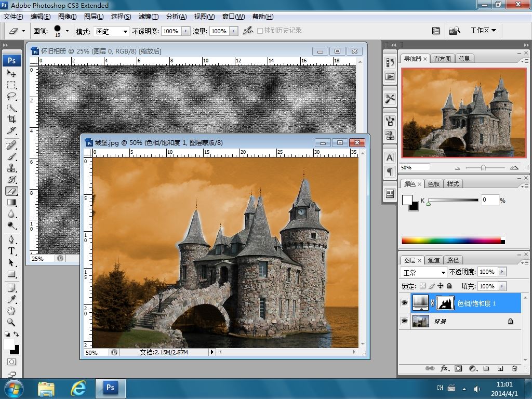Viewport: 532px width, 399px height.
Task: Hide the Background layer
Action: tap(404, 321)
